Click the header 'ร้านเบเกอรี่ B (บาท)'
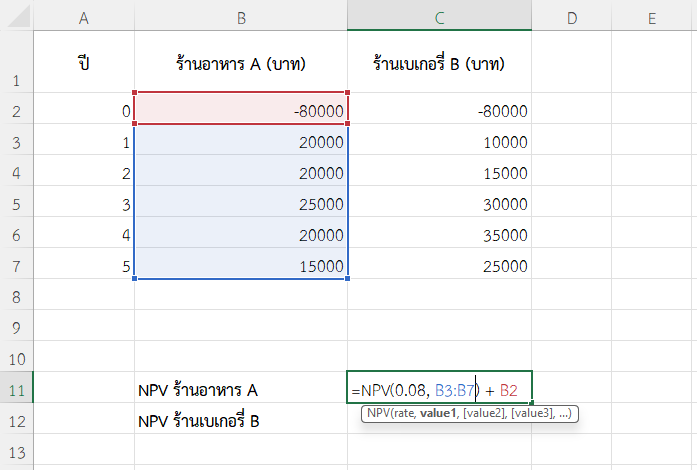The height and width of the screenshot is (470, 697). coord(439,61)
